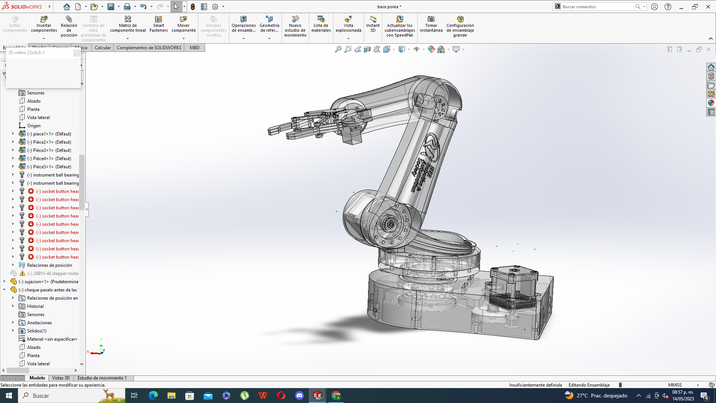This screenshot has width=716, height=403.
Task: Open the Options gear icon
Action: (x=215, y=7)
